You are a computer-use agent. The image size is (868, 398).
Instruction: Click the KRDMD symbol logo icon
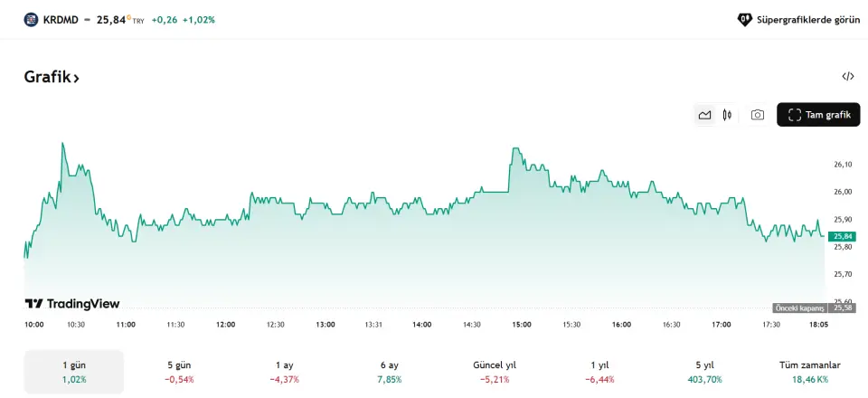[32, 19]
